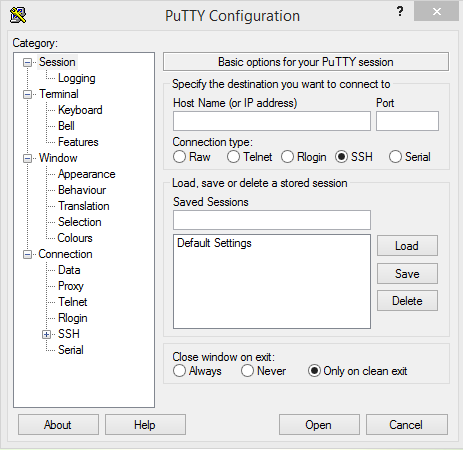Choose Always for close window on exit
Screen dimensions: 463x450
(x=179, y=371)
